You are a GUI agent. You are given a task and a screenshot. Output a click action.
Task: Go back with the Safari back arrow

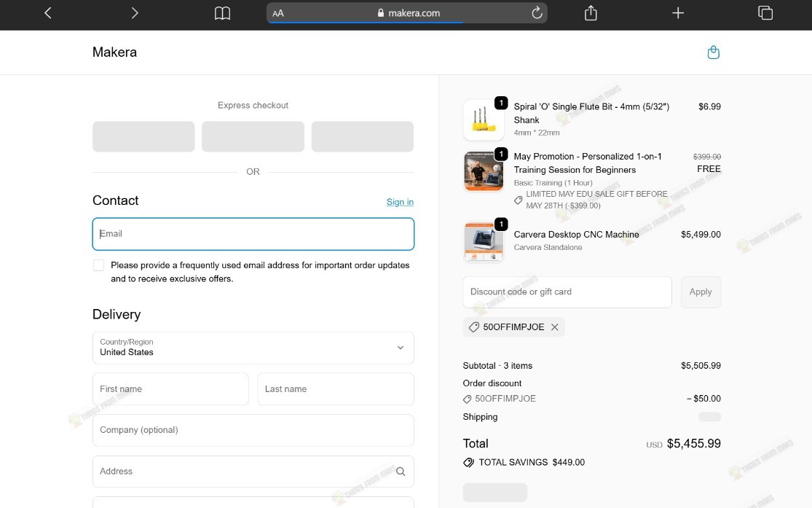[x=47, y=13]
